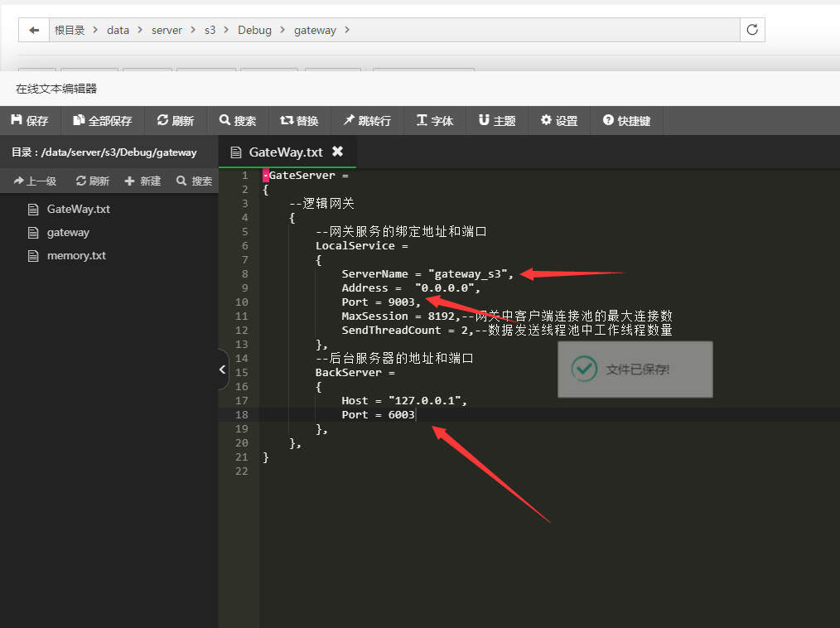Select the GateWay.txt editor tab
Screen dimensions: 840x628
coord(285,152)
